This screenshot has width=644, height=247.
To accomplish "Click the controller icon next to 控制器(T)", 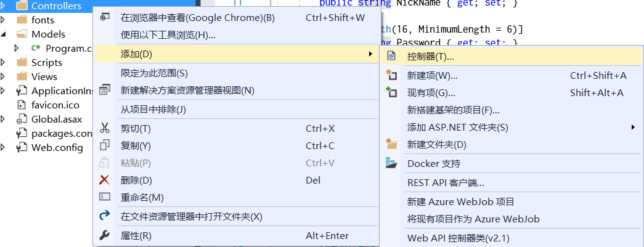I will point(391,57).
